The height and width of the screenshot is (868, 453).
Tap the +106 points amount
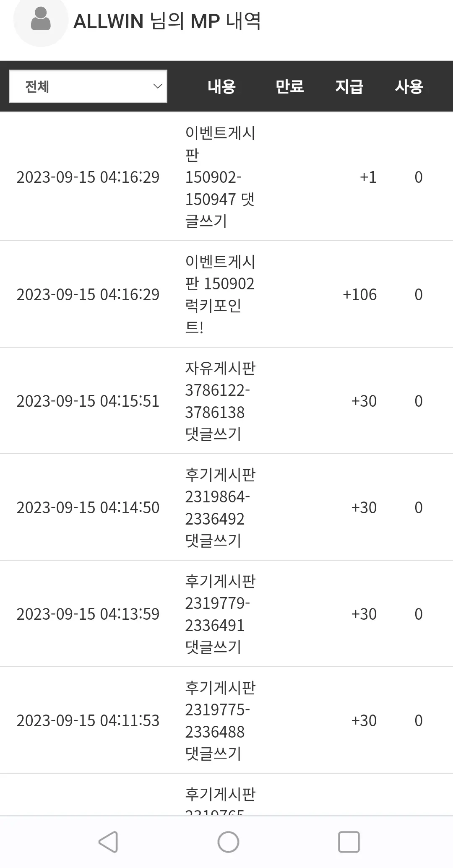[x=359, y=294]
